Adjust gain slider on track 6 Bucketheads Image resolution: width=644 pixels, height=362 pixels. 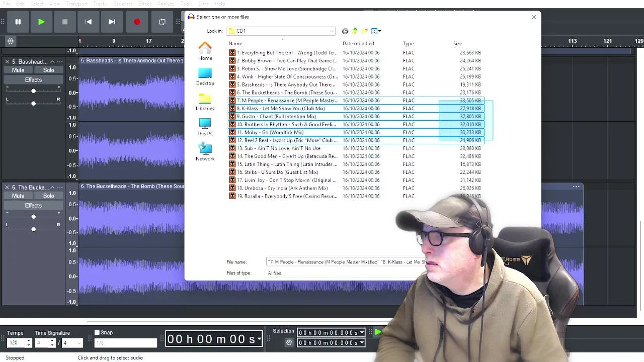pyautogui.click(x=33, y=216)
